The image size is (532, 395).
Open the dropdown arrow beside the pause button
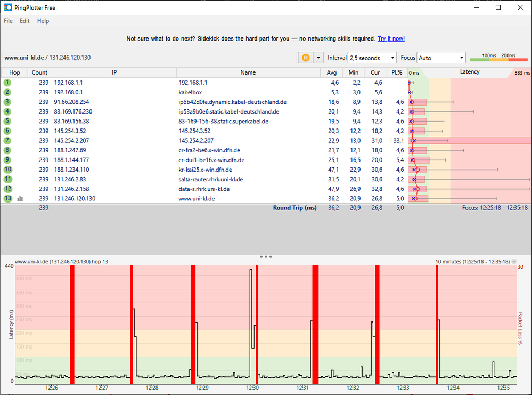[318, 58]
